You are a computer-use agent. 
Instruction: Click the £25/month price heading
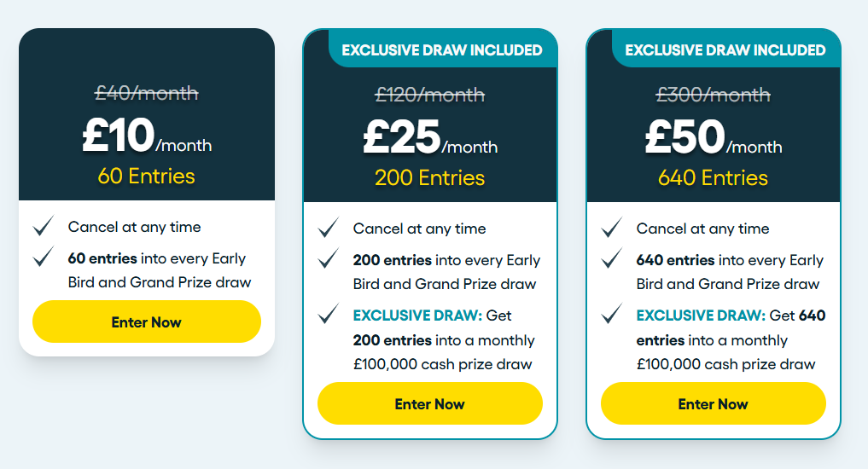pos(430,137)
